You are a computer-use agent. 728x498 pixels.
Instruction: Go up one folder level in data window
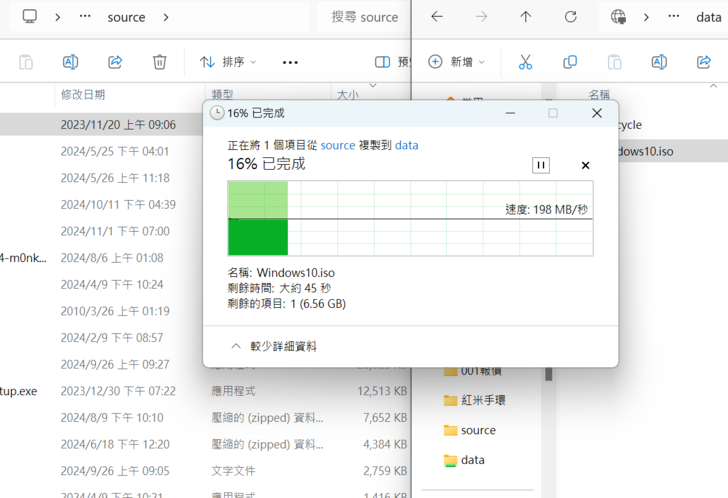tap(526, 17)
